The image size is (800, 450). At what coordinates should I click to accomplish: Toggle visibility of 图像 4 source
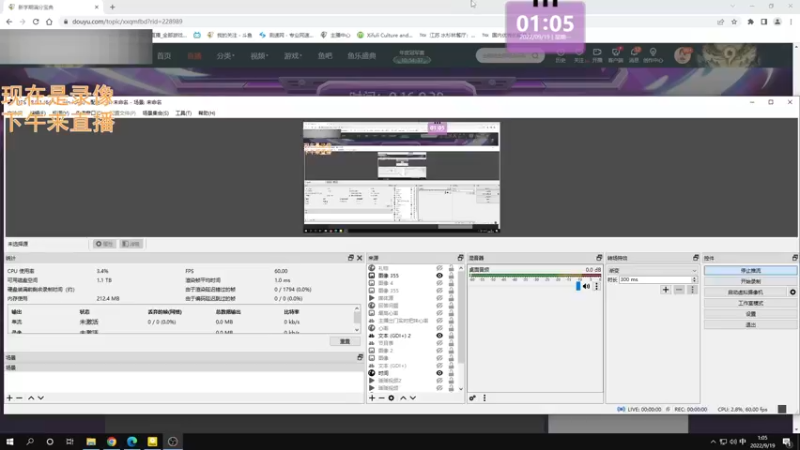coord(439,283)
